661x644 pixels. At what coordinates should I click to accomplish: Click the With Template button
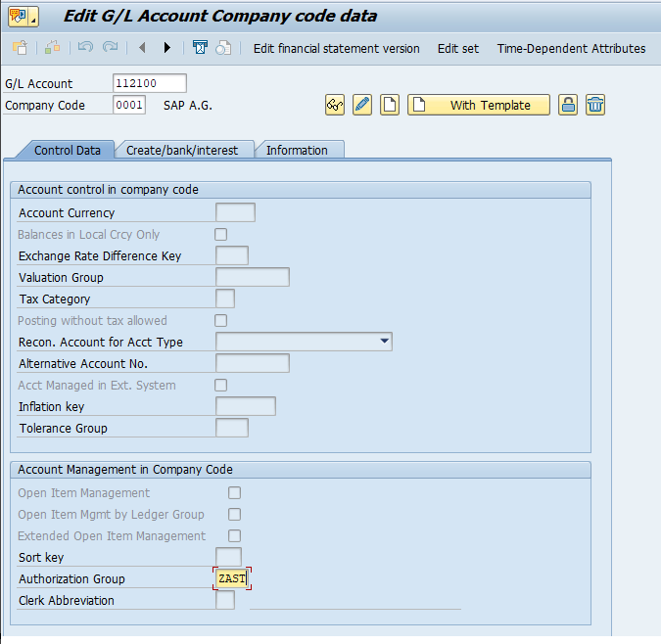479,105
